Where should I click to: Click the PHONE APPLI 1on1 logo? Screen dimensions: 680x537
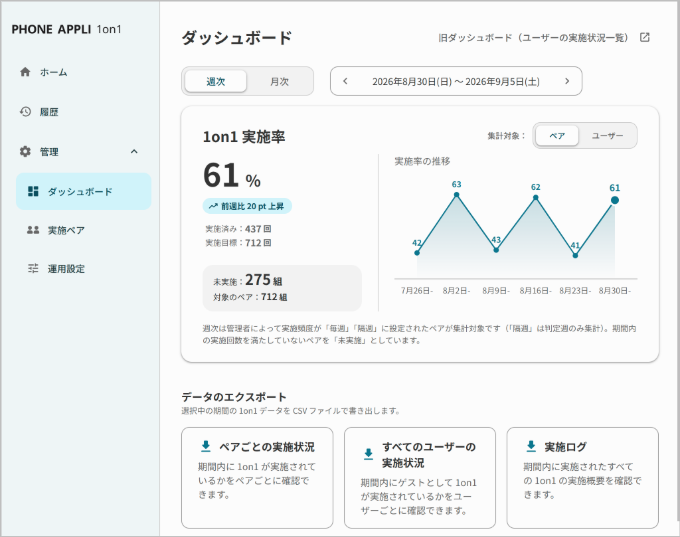pos(66,29)
